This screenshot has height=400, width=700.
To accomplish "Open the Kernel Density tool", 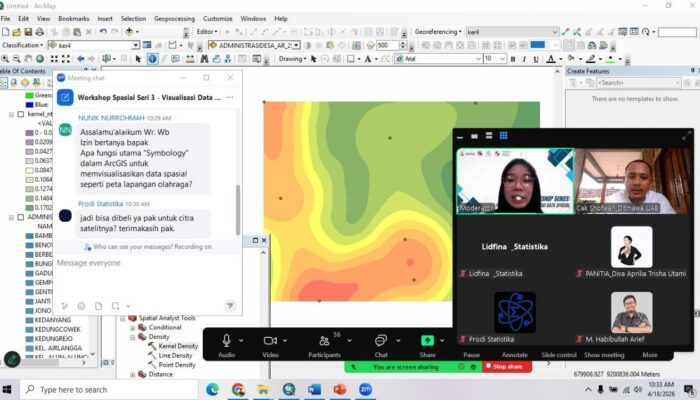I will tap(178, 346).
